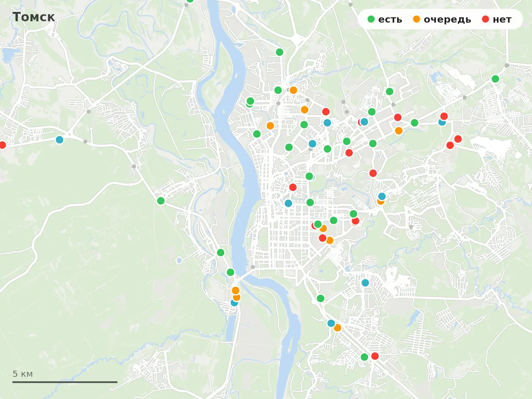Select the blue marker closest to the river in the city center
The height and width of the screenshot is (399, 532).
point(288,203)
